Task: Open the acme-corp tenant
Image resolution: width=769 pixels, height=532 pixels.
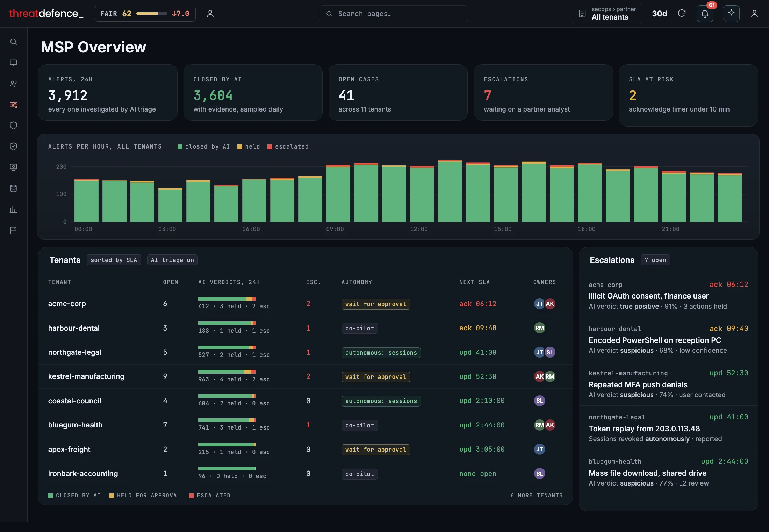Action: (67, 304)
